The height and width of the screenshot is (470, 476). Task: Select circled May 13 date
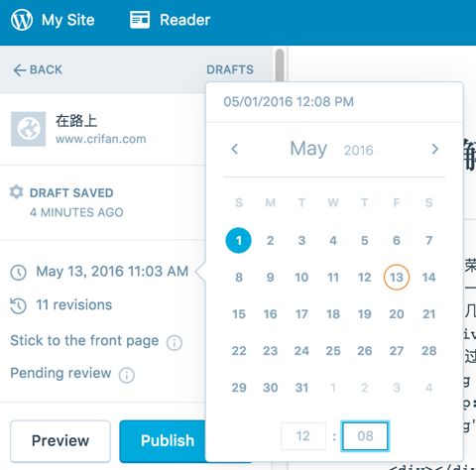pos(397,277)
